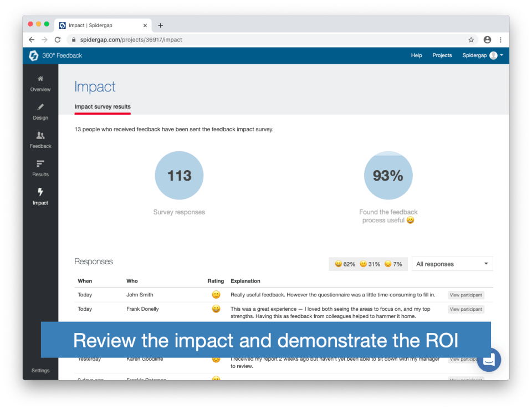Reload the page with refresh icon
Viewport: 532px width, 410px height.
tap(58, 40)
